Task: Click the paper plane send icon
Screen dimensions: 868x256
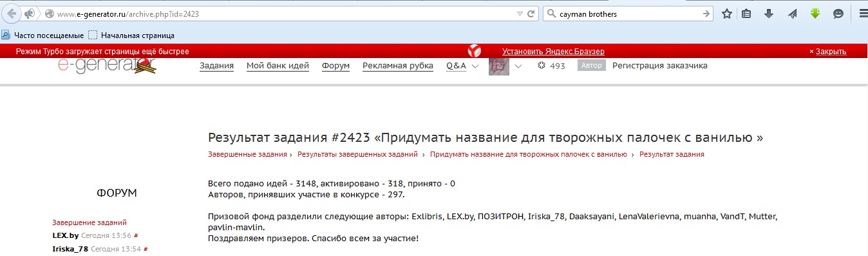Action: click(x=793, y=14)
